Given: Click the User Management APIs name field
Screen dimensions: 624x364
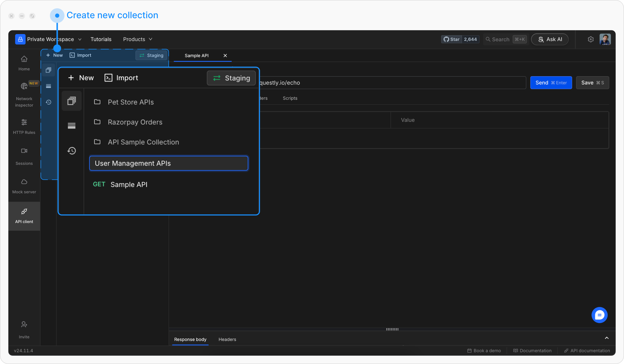Looking at the screenshot, I should pos(168,163).
